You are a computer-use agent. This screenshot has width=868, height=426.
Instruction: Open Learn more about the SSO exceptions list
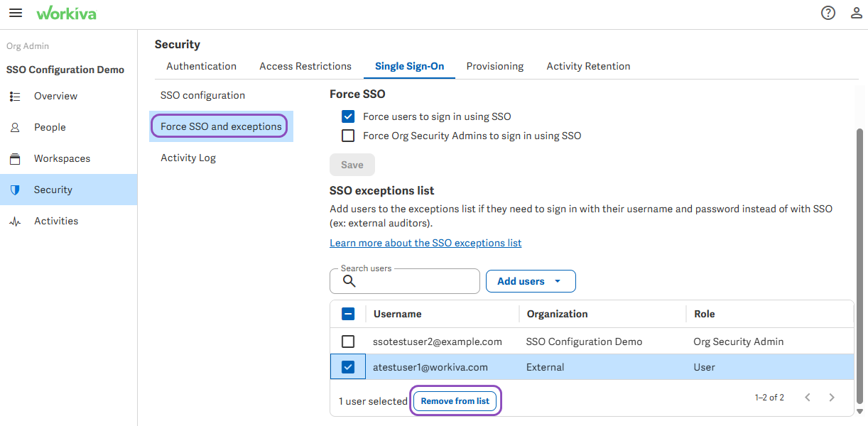click(425, 243)
